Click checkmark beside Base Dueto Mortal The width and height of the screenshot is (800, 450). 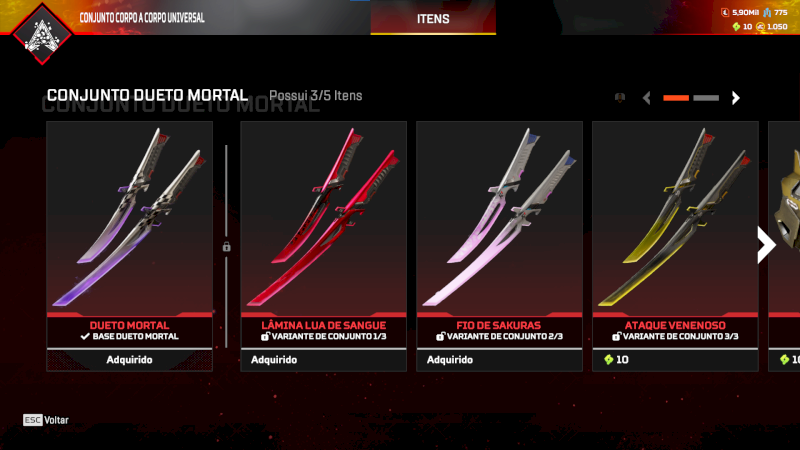tap(85, 336)
